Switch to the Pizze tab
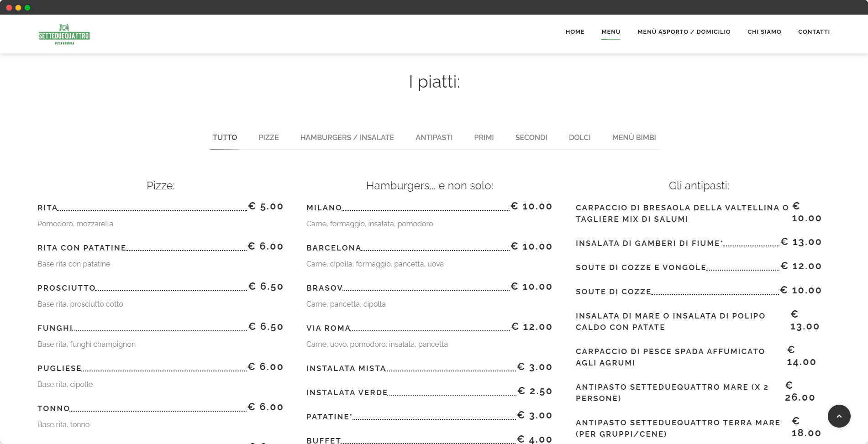Screen dimensions: 868x444 [268, 137]
